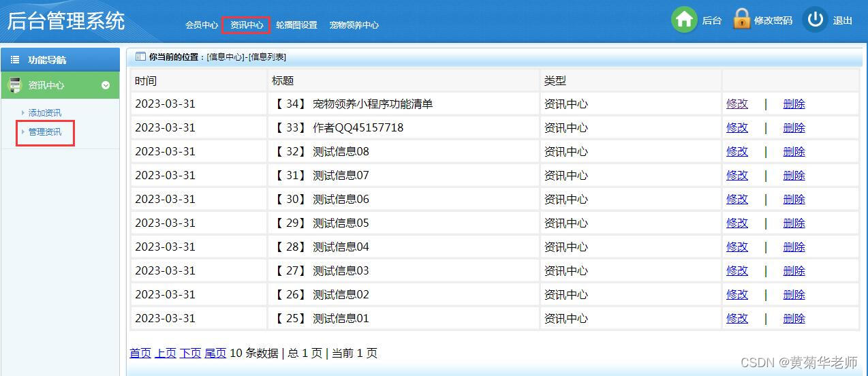Image resolution: width=868 pixels, height=376 pixels.
Task: Click 删除 for 测试信息06
Action: click(794, 199)
